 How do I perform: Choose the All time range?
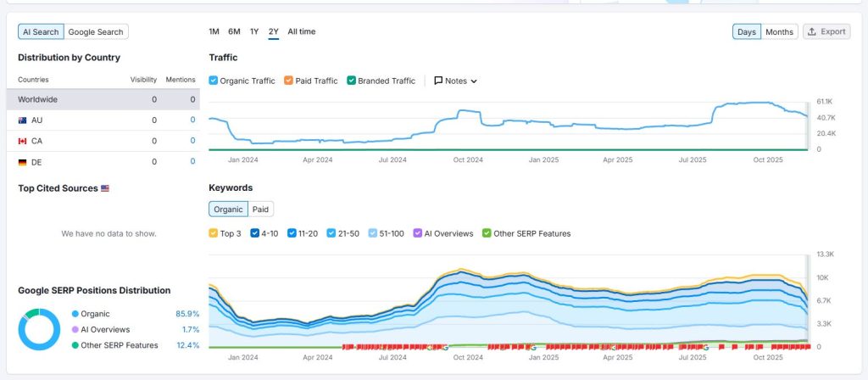coord(301,31)
